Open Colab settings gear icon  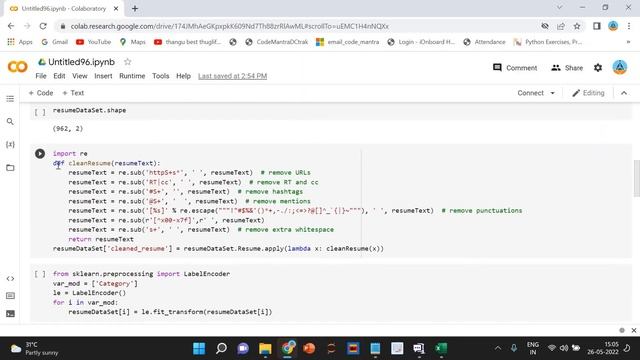(x=598, y=68)
